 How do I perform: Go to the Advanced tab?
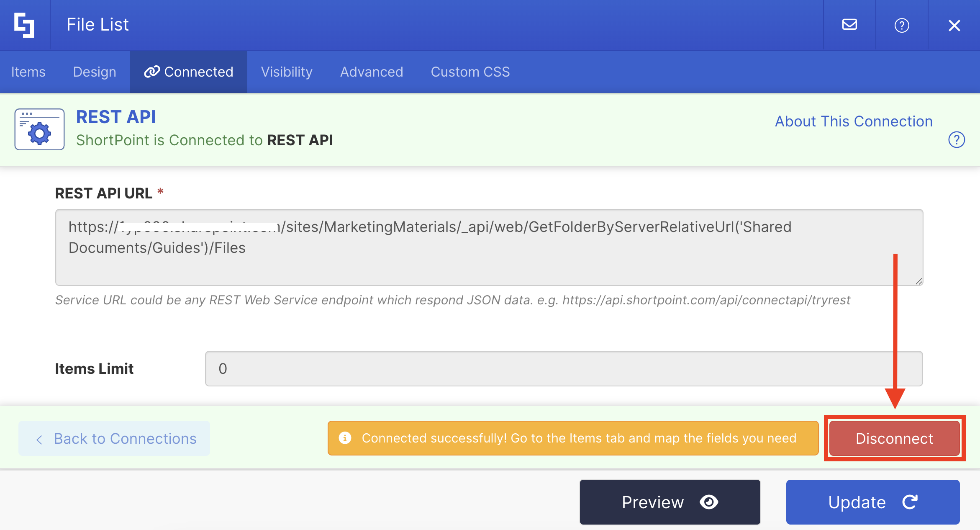tap(372, 72)
